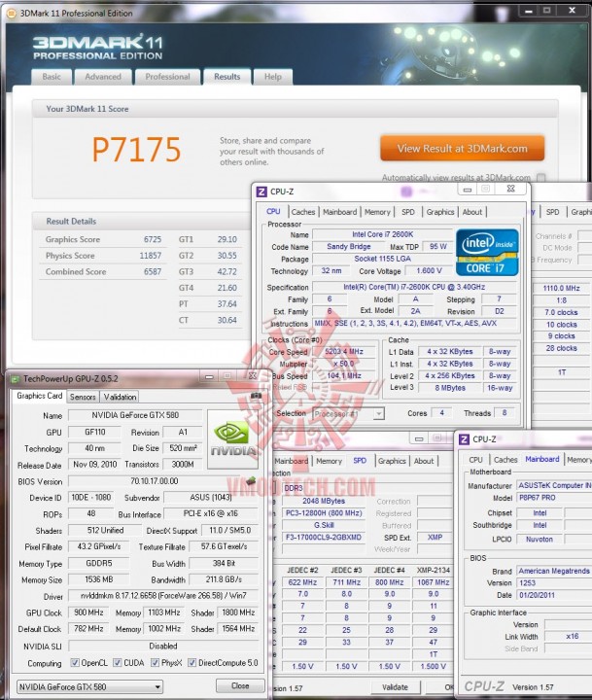Select the Mainboard tab in the CPU-Z window showing the CPU page
The image size is (592, 700).
(x=340, y=212)
